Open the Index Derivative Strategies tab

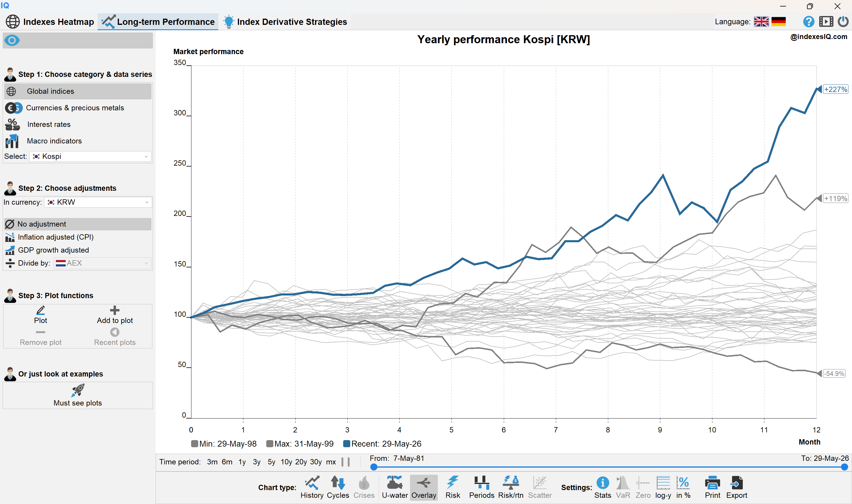[285, 22]
